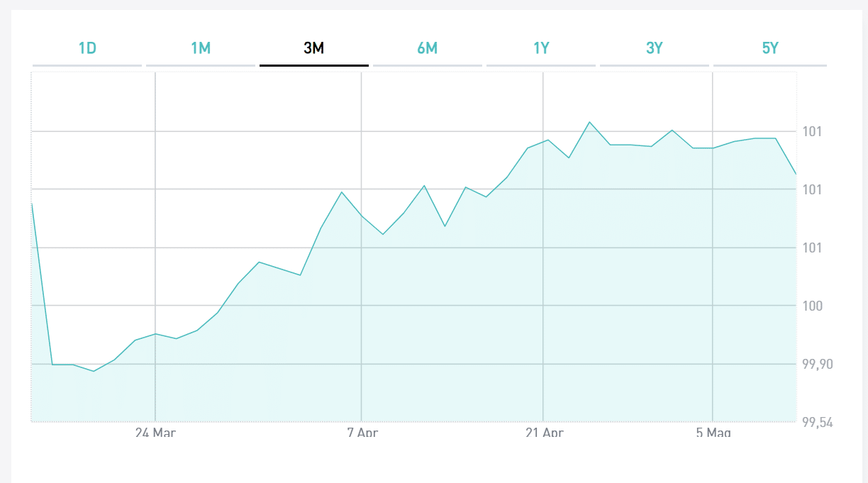This screenshot has height=483, width=868.
Task: Select the 1M time range tab
Action: pos(201,49)
